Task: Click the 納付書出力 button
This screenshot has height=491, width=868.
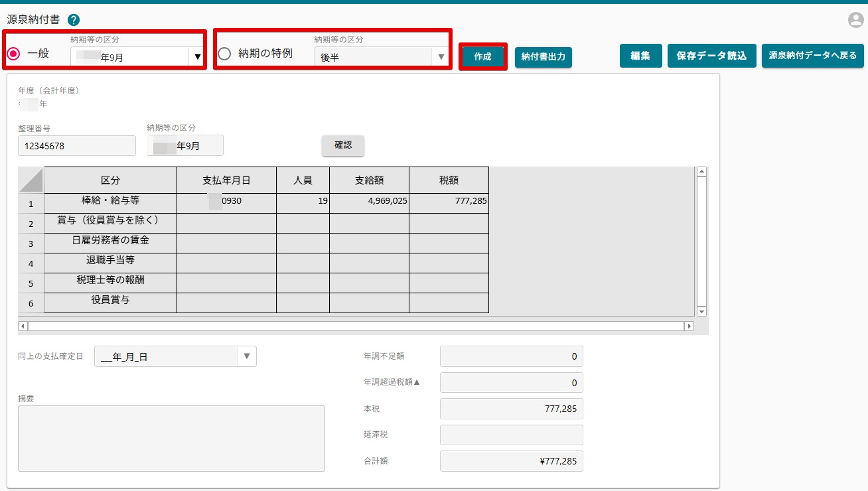Action: [543, 57]
